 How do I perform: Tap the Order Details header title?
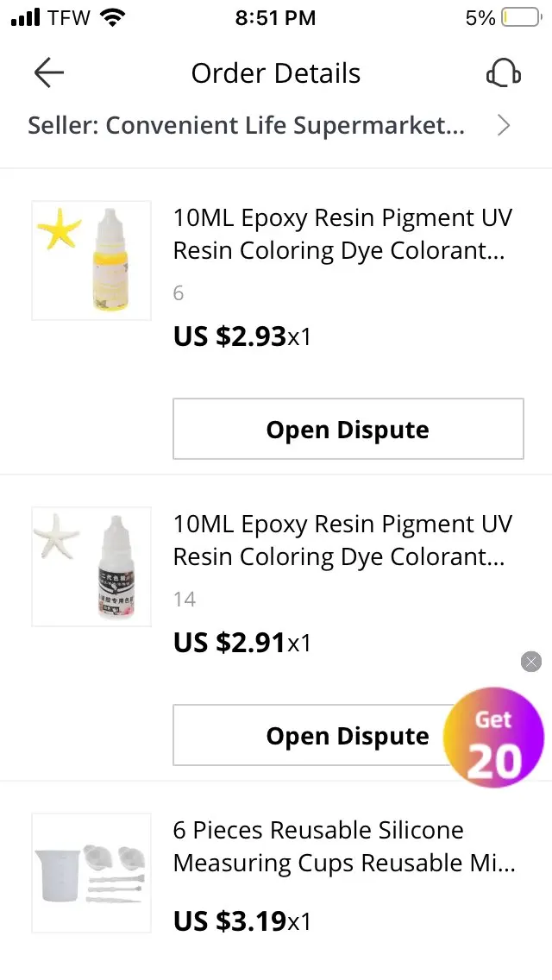point(276,73)
